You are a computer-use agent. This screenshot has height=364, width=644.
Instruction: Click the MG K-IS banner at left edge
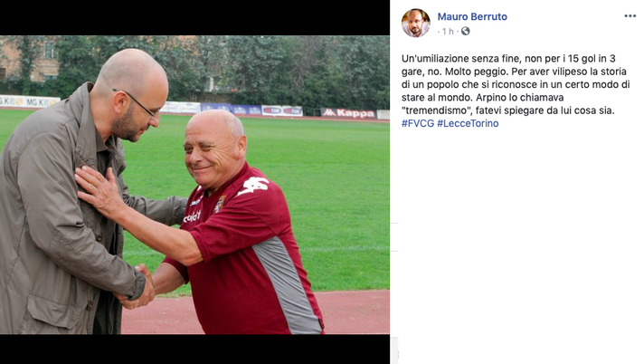pyautogui.click(x=30, y=101)
